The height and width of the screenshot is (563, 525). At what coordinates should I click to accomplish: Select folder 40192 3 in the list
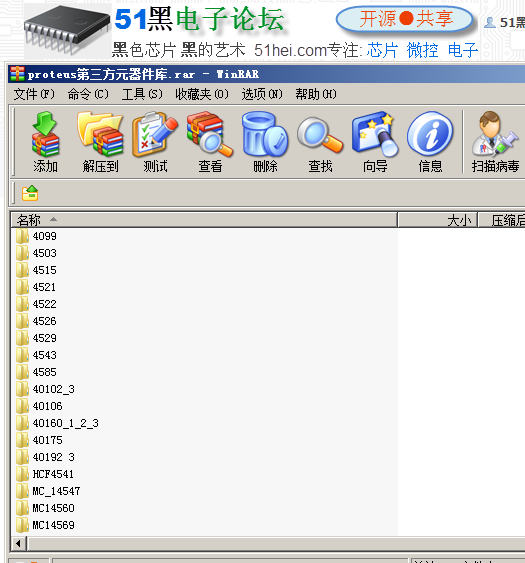pos(45,457)
